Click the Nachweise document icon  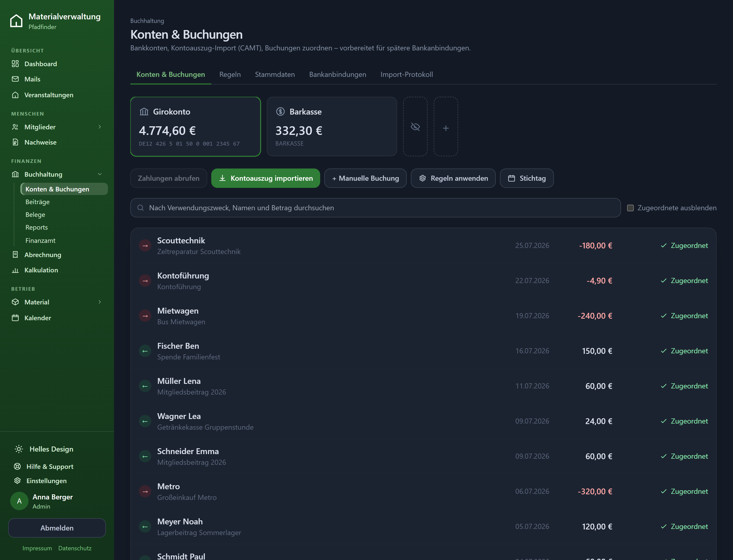point(15,142)
